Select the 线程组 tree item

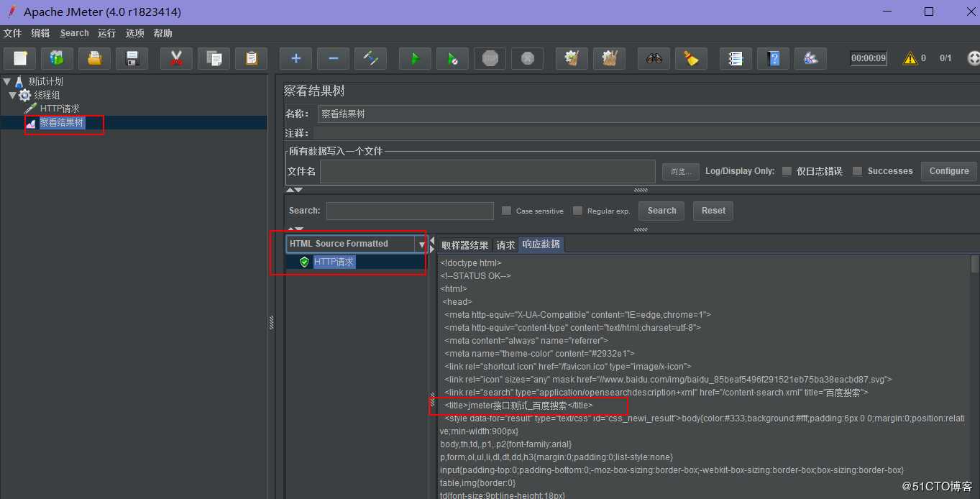click(x=47, y=95)
